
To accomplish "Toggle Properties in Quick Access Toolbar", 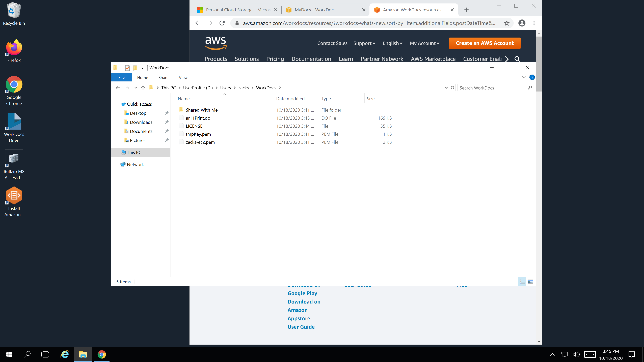I will point(127,68).
